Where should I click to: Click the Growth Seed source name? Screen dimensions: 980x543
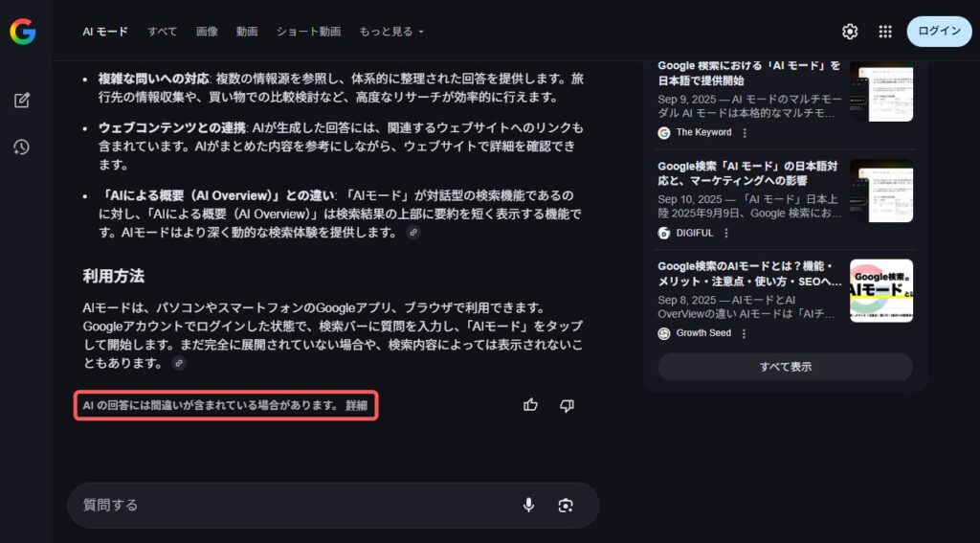pyautogui.click(x=703, y=333)
